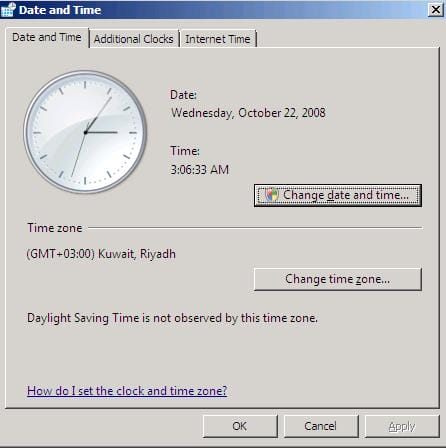Confirm with the OK button
Viewport: 446px width, 448px height.
click(x=240, y=426)
